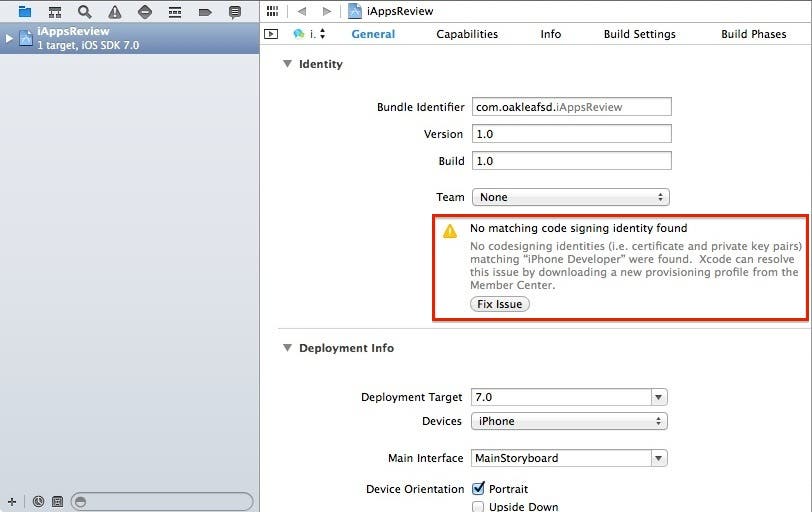
Task: Click iAppsReview title in jump bar
Action: pos(400,11)
